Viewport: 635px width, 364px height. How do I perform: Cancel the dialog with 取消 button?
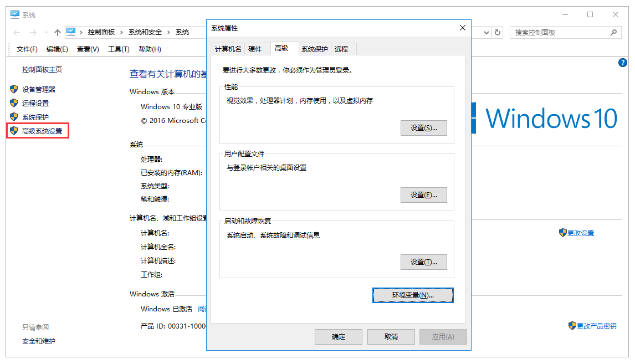click(x=391, y=336)
